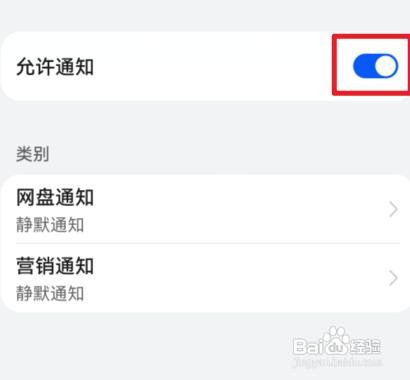The height and width of the screenshot is (380, 410).
Task: Open the jingyan.baidu.com watermark URL
Action: click(x=337, y=362)
